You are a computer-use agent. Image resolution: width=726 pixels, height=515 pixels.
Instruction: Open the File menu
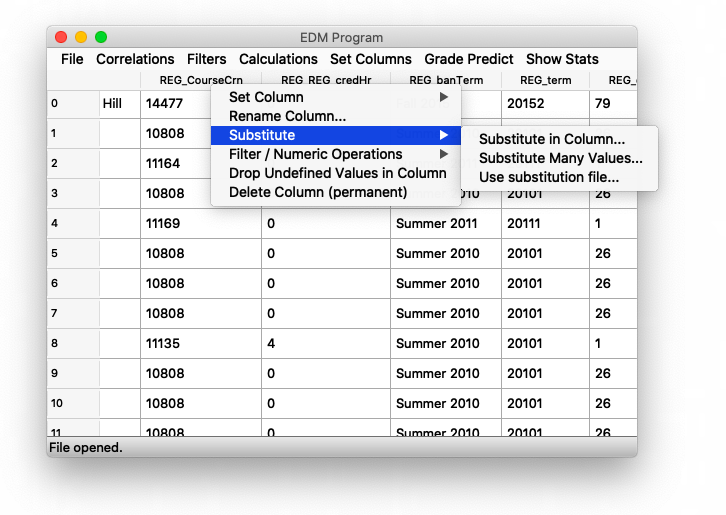tap(72, 59)
